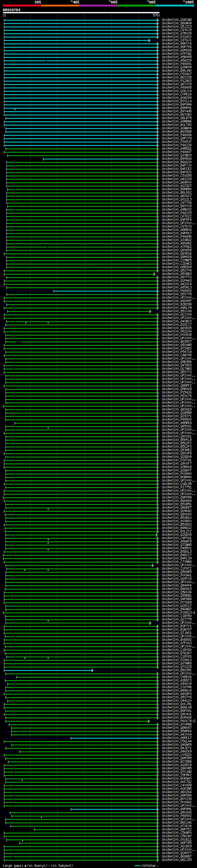Image resolution: width=197 pixels, height=868 pixels.
Task: Select hit label UniRef100_Q9FS79
Action: click(177, 139)
